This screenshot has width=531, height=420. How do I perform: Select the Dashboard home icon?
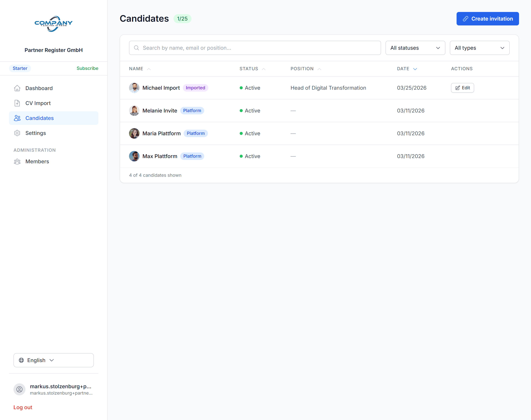coord(17,88)
